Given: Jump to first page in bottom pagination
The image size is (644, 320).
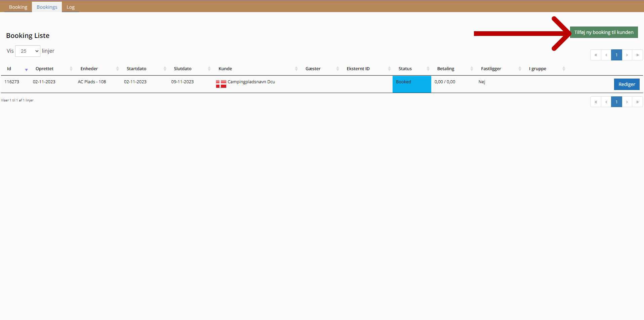Looking at the screenshot, I should 596,102.
